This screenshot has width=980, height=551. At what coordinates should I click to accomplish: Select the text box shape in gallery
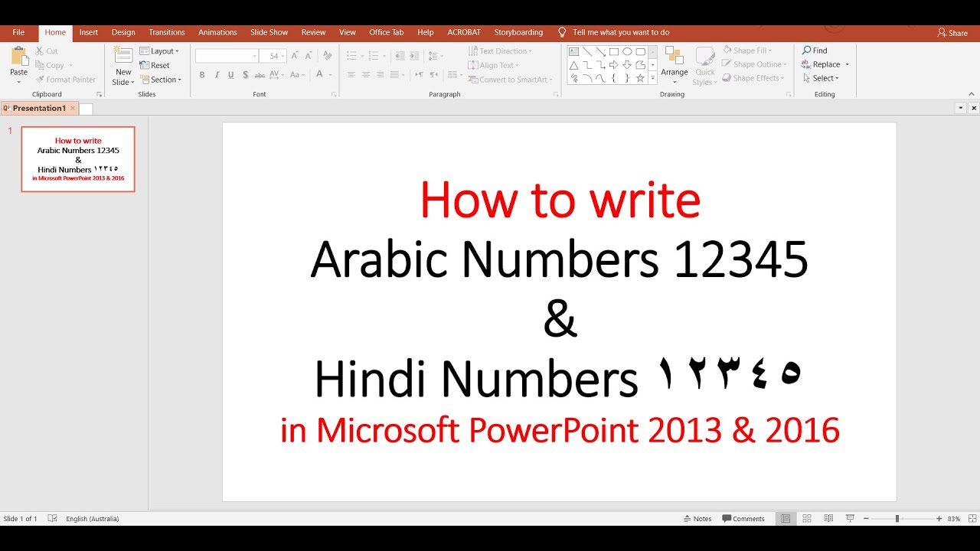coord(574,52)
